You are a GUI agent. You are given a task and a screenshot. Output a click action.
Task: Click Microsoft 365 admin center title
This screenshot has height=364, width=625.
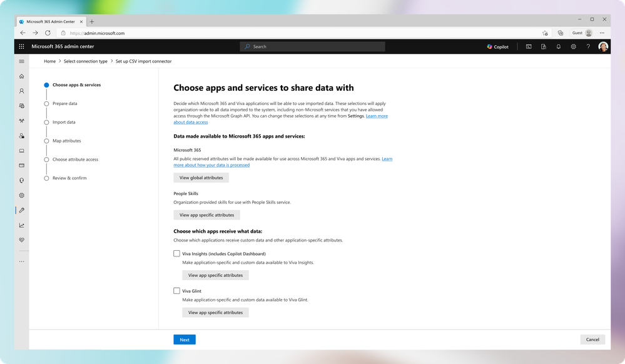[63, 47]
